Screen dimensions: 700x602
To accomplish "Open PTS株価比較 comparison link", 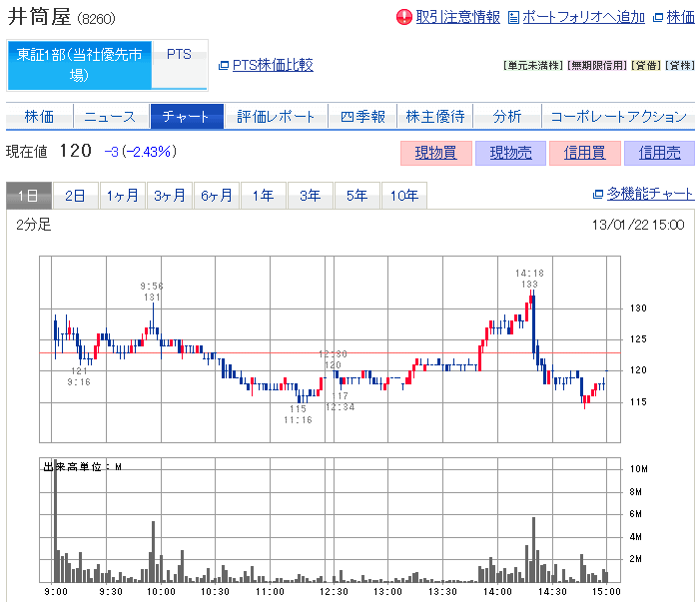I will (x=273, y=65).
